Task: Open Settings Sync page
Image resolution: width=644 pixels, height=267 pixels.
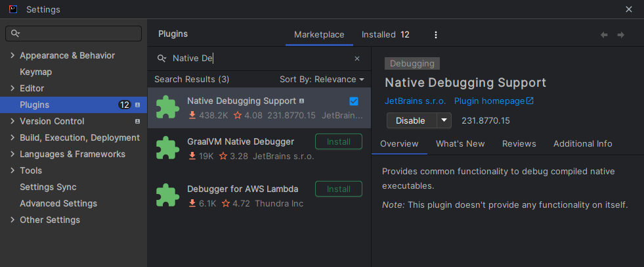Action: pyautogui.click(x=48, y=187)
